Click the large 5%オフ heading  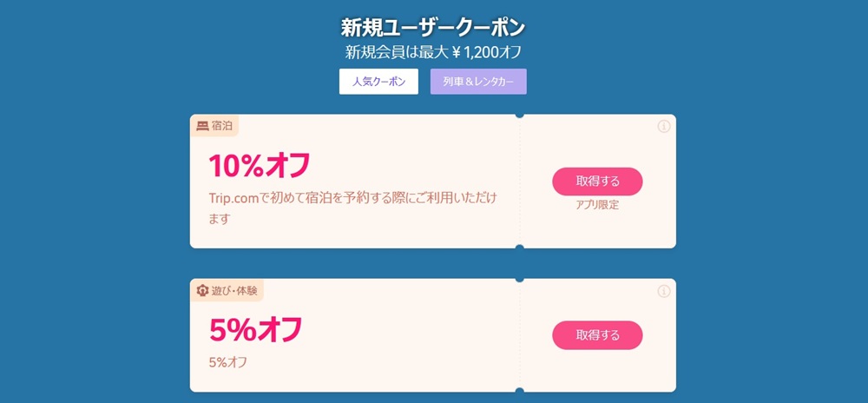point(255,329)
